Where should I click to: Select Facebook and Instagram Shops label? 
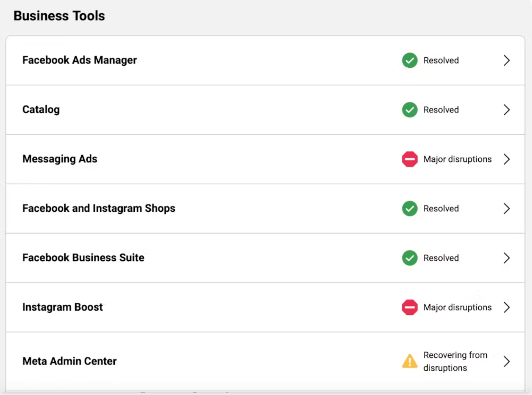99,209
